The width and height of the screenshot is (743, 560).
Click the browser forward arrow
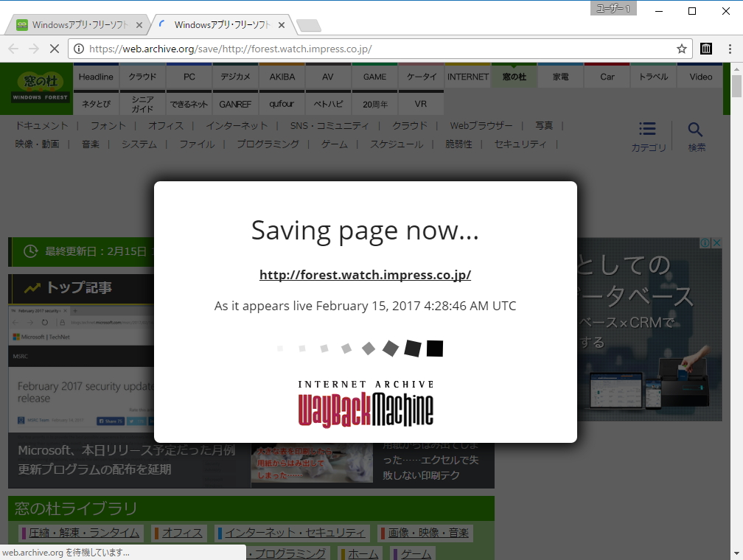coord(34,49)
